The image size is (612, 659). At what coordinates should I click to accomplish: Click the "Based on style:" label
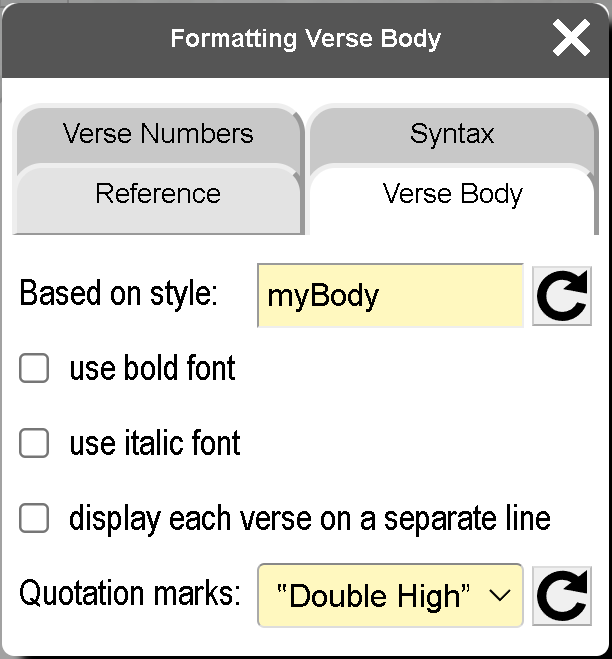pyautogui.click(x=118, y=294)
